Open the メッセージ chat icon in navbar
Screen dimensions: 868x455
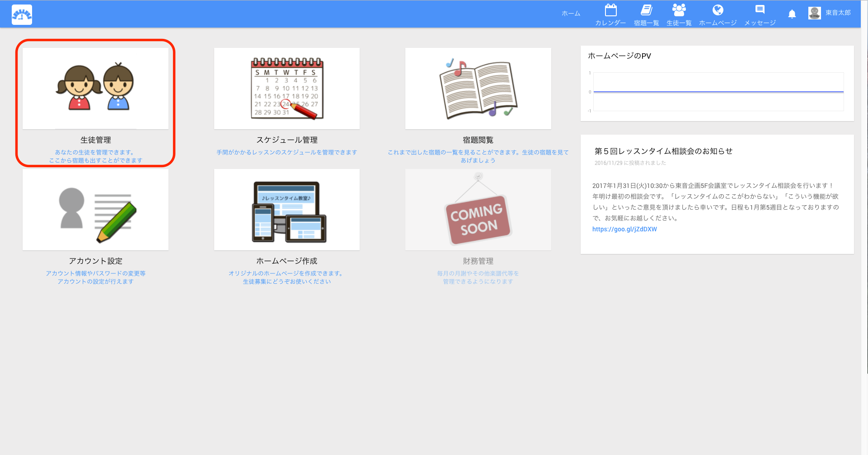pos(760,9)
